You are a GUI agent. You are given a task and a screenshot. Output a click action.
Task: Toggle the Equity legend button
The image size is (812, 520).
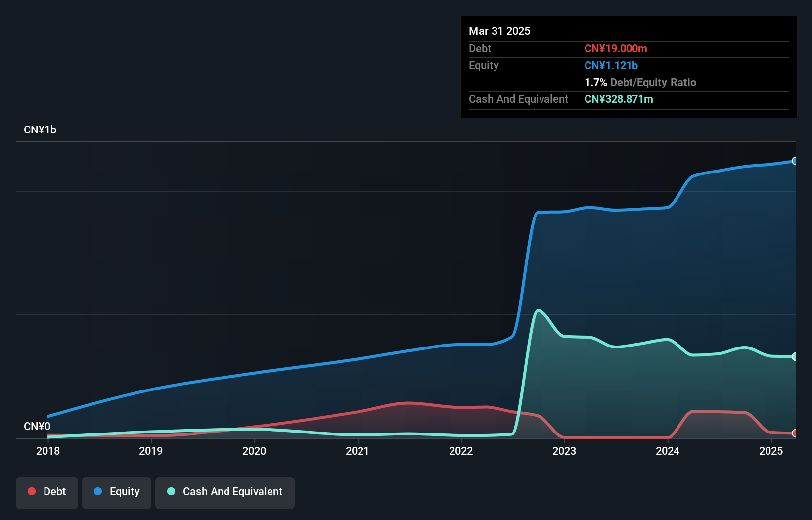point(117,493)
